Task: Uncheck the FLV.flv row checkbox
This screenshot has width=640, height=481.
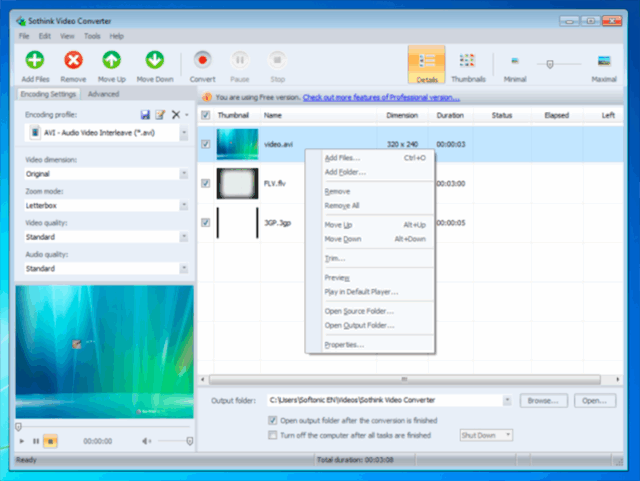Action: 206,183
